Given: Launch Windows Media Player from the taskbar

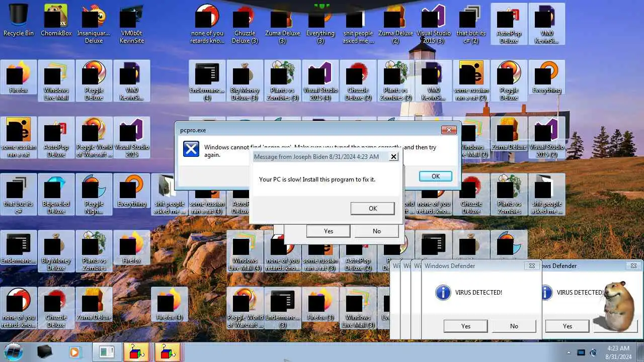Looking at the screenshot, I should [x=74, y=352].
